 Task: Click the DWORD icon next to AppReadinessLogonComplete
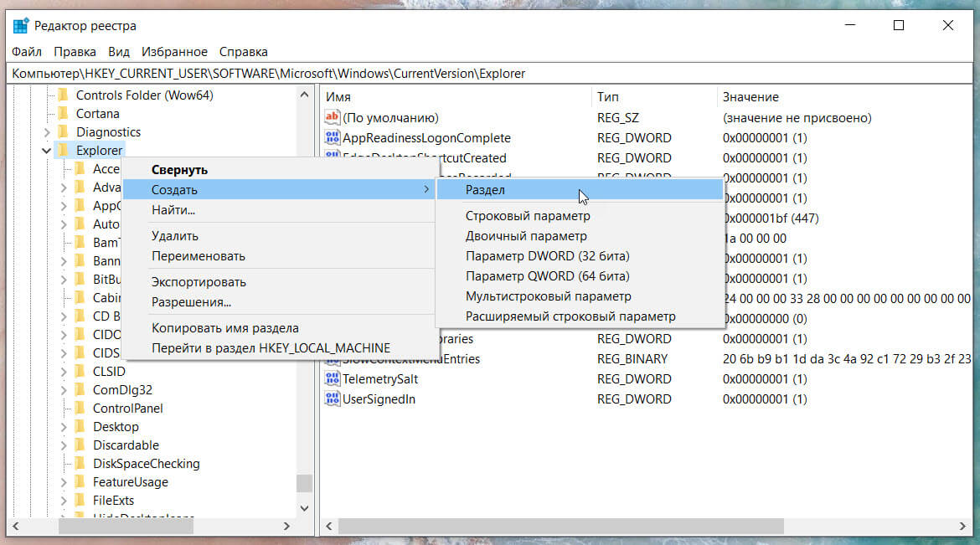pos(332,136)
